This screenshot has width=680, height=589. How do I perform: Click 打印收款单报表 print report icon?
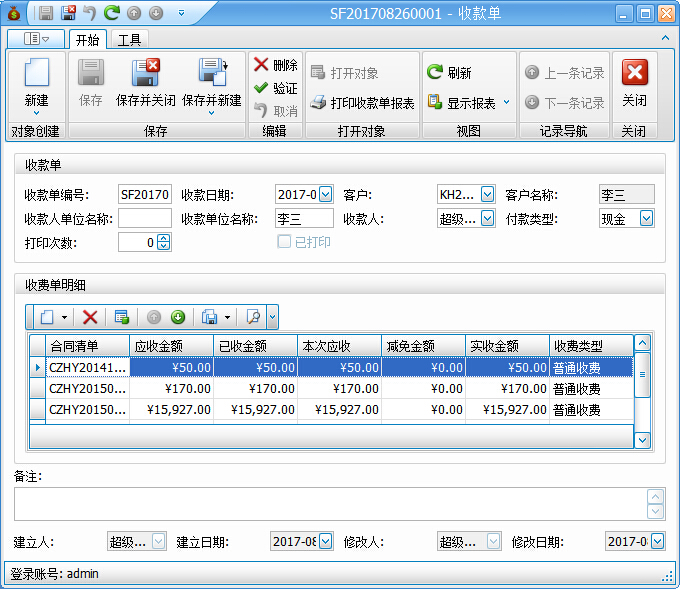point(317,103)
